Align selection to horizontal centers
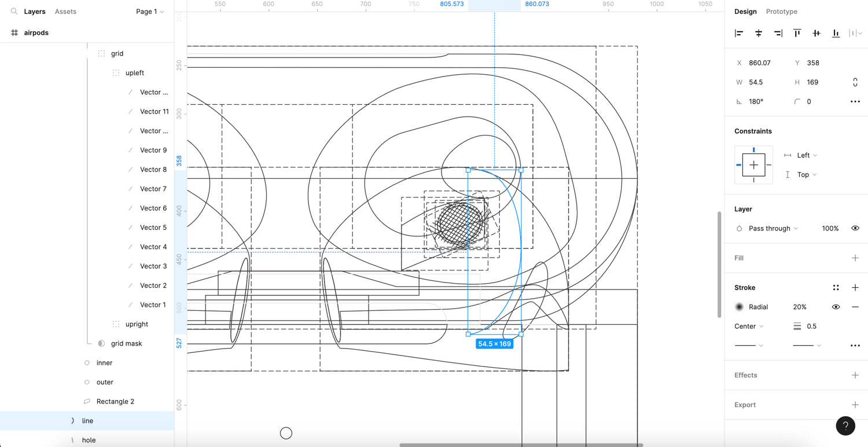This screenshot has width=868, height=447. coord(759,34)
